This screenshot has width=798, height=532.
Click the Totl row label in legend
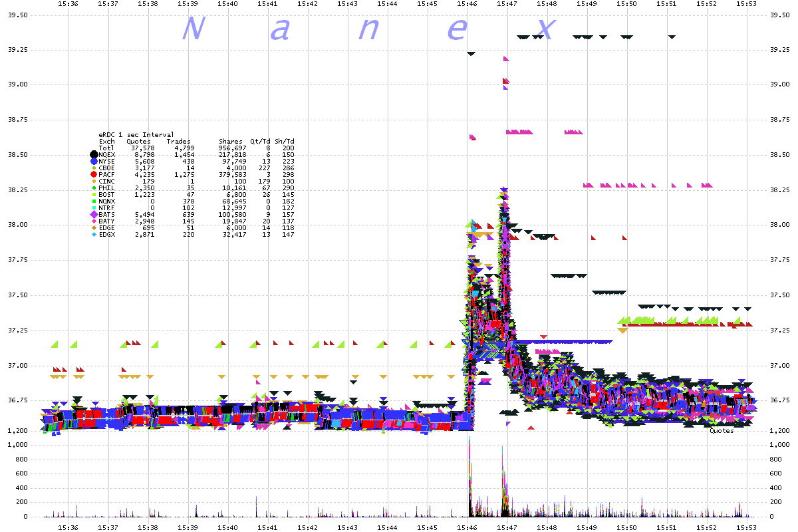coord(106,148)
